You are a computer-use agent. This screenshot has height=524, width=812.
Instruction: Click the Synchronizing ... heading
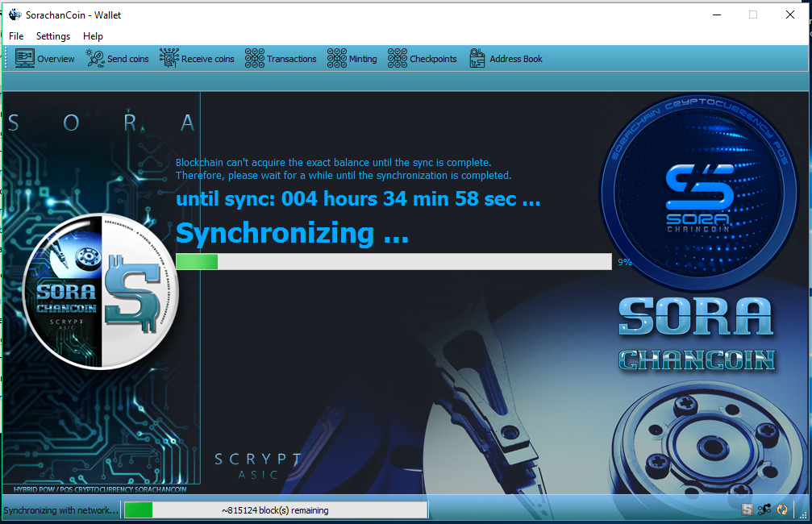tap(292, 233)
